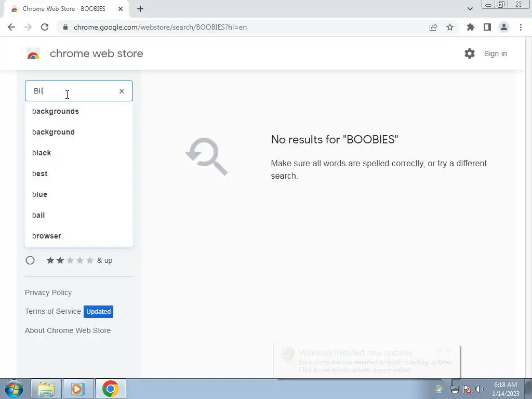
Task: Open the Extensions puzzle icon
Action: [x=471, y=27]
